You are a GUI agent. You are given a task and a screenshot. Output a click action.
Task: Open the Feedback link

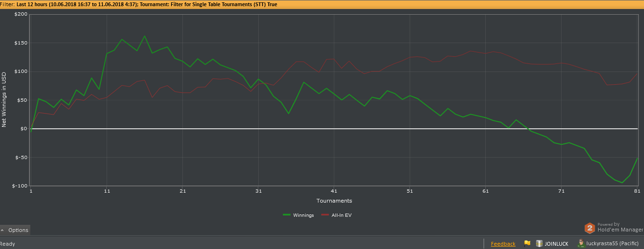click(503, 244)
